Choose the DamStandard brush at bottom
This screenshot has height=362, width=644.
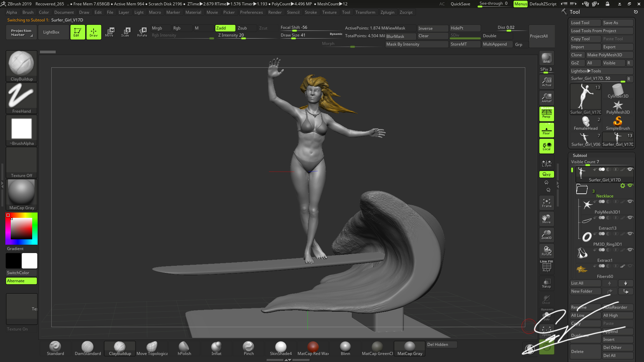coord(88,348)
